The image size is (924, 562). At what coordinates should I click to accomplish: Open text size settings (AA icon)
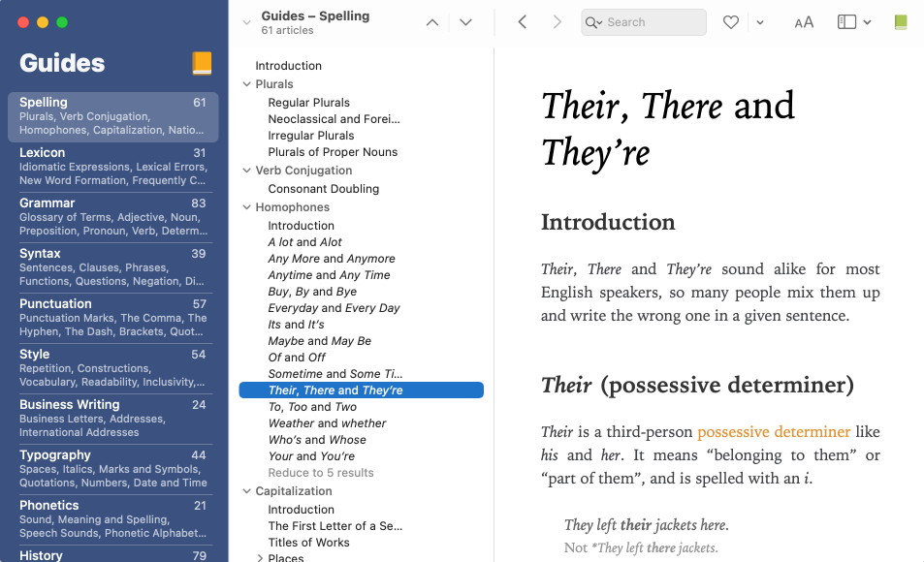(x=804, y=22)
